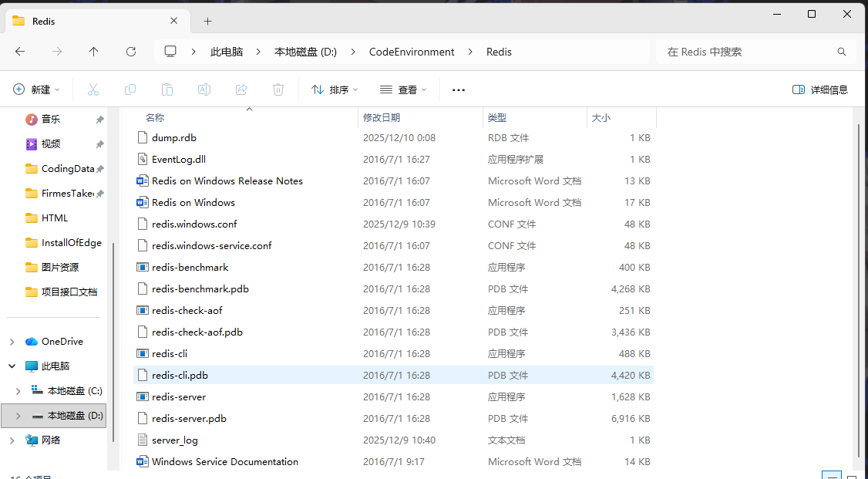This screenshot has height=479, width=868.
Task: Click 此电脑 in the address breadcrumb
Action: (227, 52)
